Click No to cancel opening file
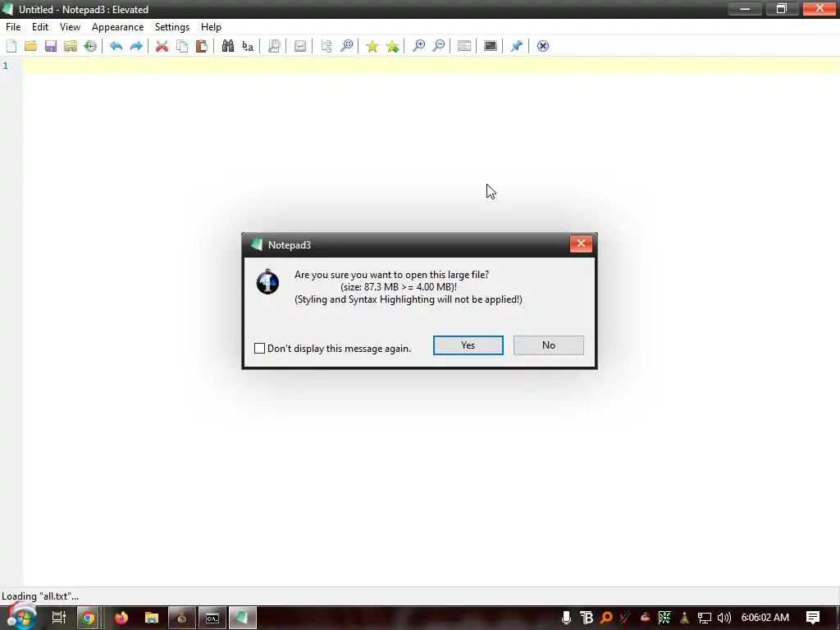 549,345
